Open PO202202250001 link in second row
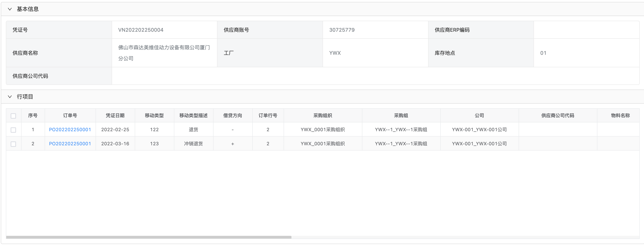644x246 pixels. (x=70, y=144)
